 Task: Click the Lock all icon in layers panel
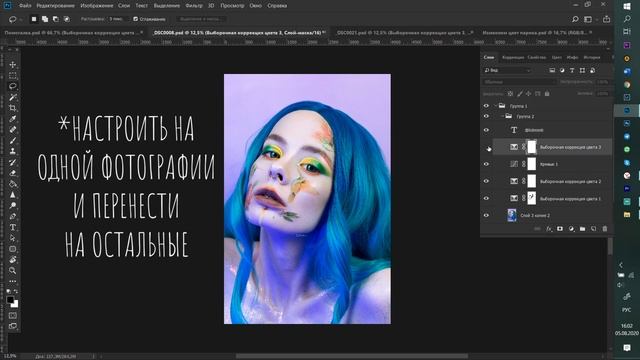(547, 94)
